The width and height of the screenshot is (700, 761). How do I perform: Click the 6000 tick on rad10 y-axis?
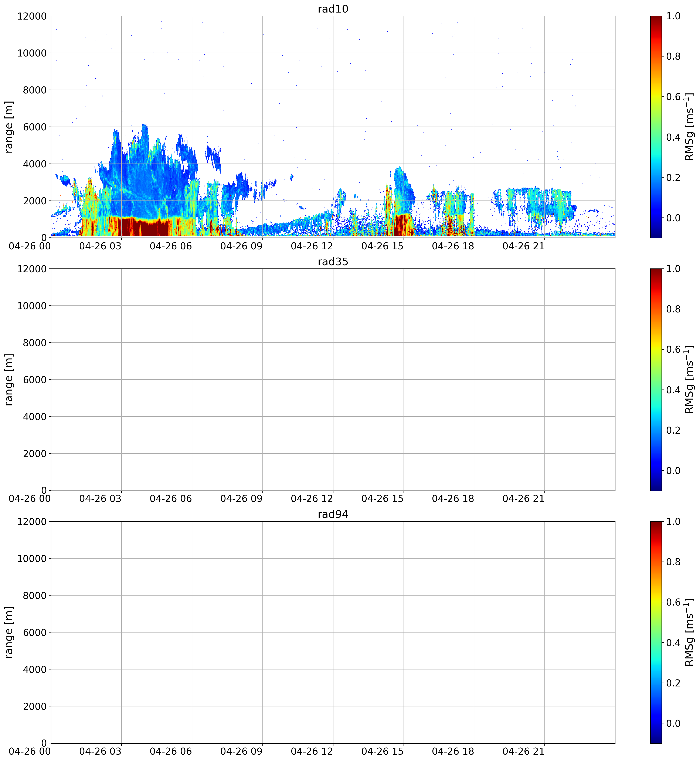pyautogui.click(x=34, y=127)
